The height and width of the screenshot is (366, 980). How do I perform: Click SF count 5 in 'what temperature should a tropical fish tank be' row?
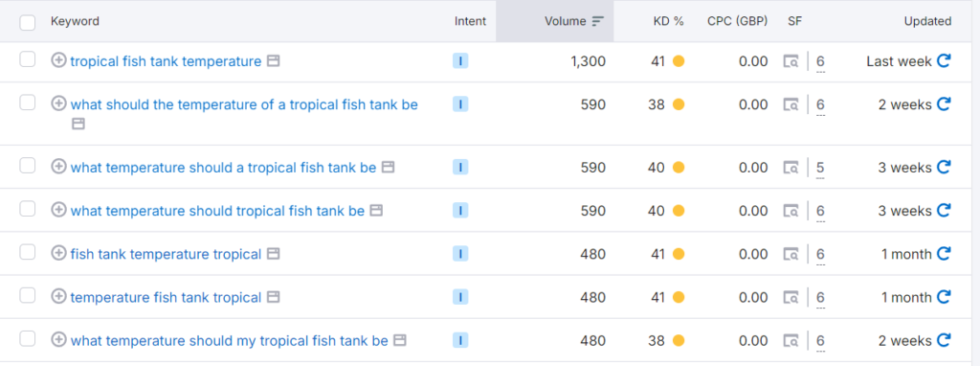click(820, 168)
